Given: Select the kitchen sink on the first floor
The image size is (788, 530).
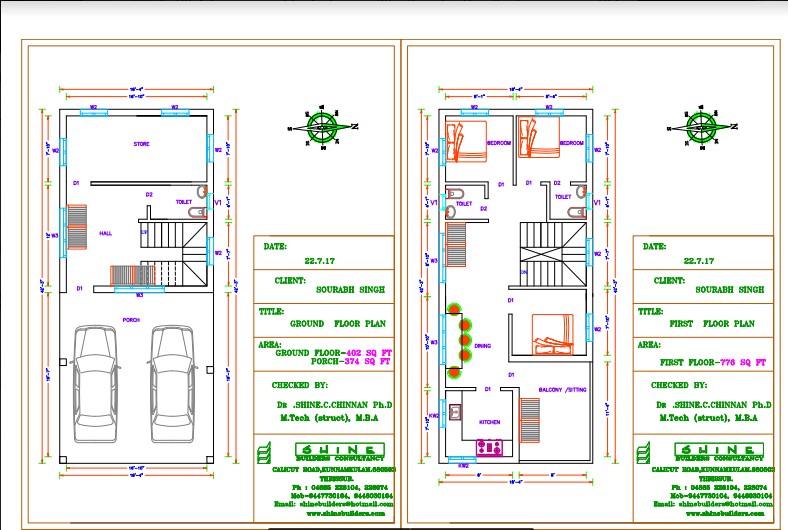Looking at the screenshot, I should [x=454, y=410].
